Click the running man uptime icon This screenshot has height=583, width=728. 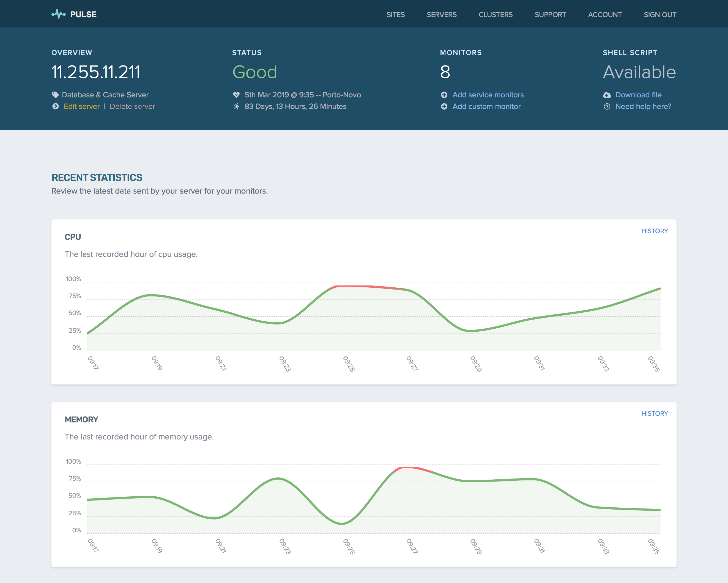(236, 106)
